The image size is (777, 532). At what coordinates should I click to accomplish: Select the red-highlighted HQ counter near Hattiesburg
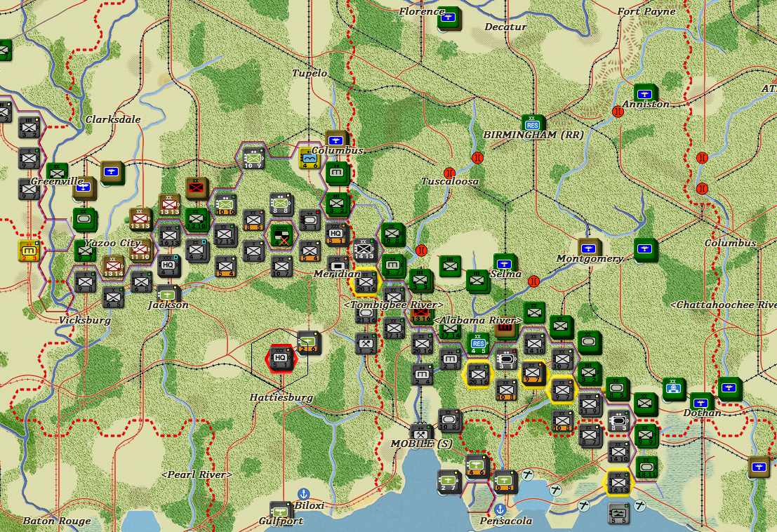(281, 358)
